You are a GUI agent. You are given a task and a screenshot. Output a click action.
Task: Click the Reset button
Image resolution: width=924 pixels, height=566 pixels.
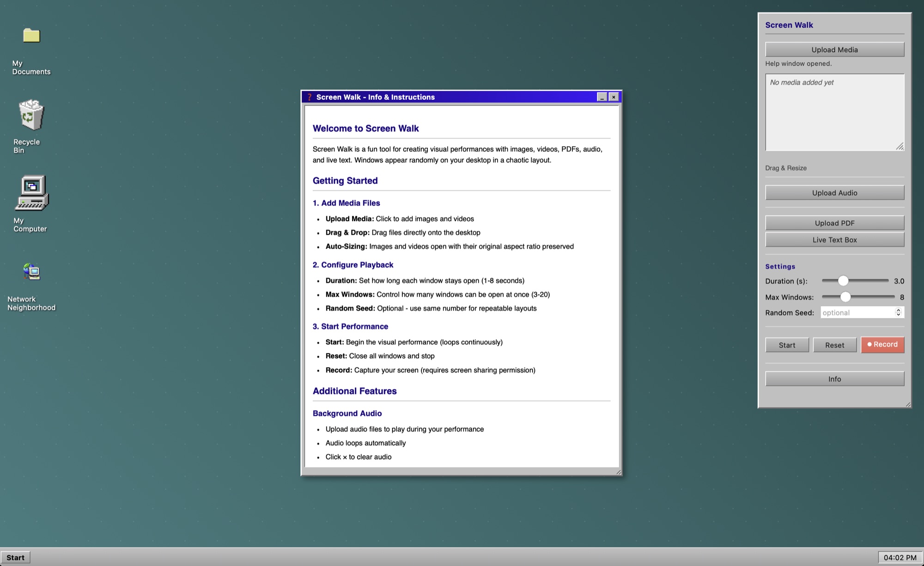[834, 345]
